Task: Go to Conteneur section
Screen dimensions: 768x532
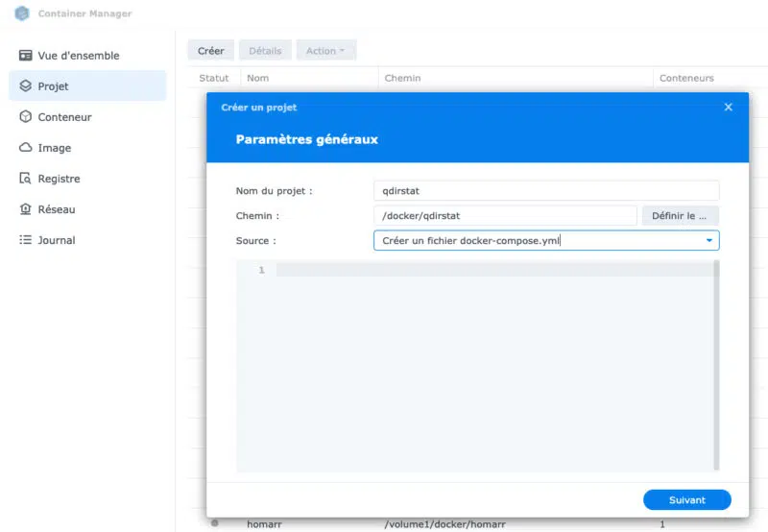Action: (x=87, y=116)
